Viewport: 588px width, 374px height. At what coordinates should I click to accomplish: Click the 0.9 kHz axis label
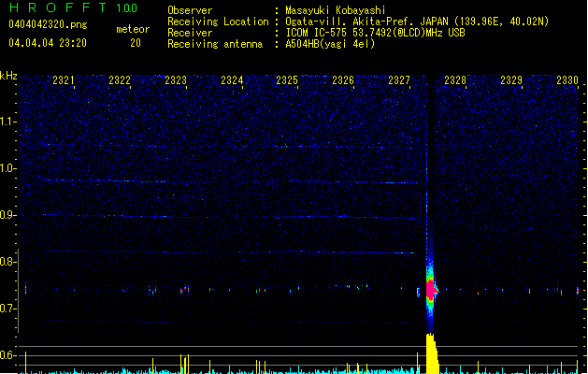[x=7, y=215]
